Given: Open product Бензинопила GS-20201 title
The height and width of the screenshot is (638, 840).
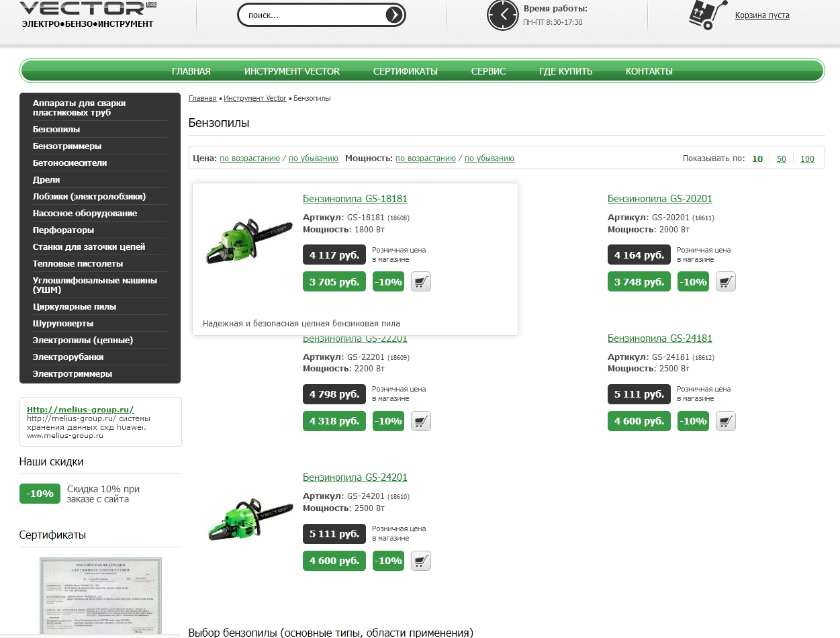Looking at the screenshot, I should click(x=660, y=199).
